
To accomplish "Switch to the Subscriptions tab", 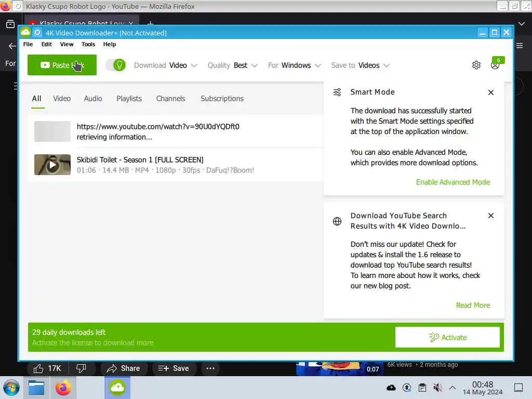I will tap(222, 99).
